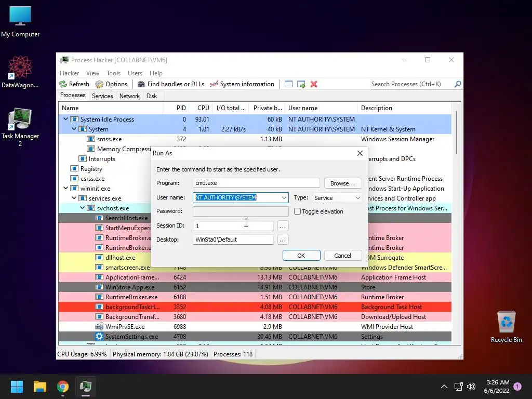Collapse the services.exe node

coord(74,198)
